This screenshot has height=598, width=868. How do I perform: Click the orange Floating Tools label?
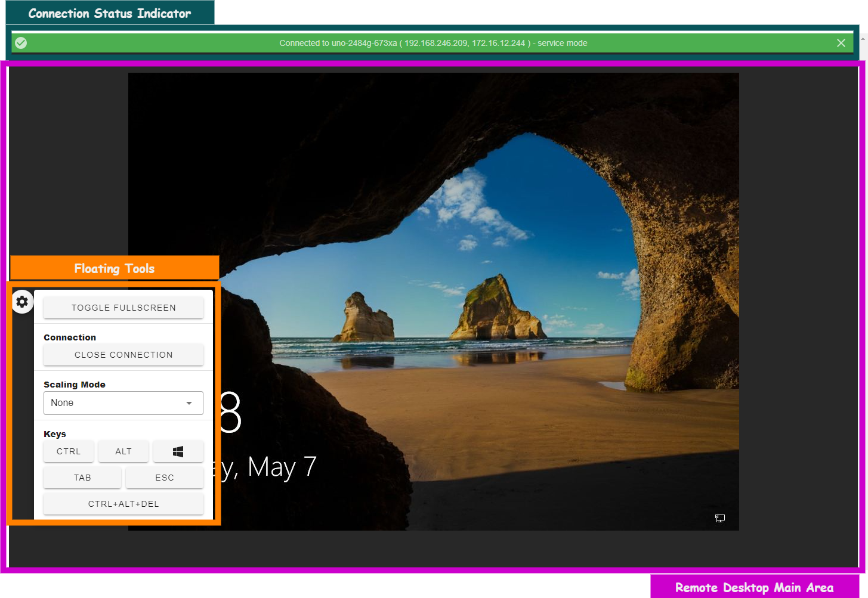[x=115, y=268]
